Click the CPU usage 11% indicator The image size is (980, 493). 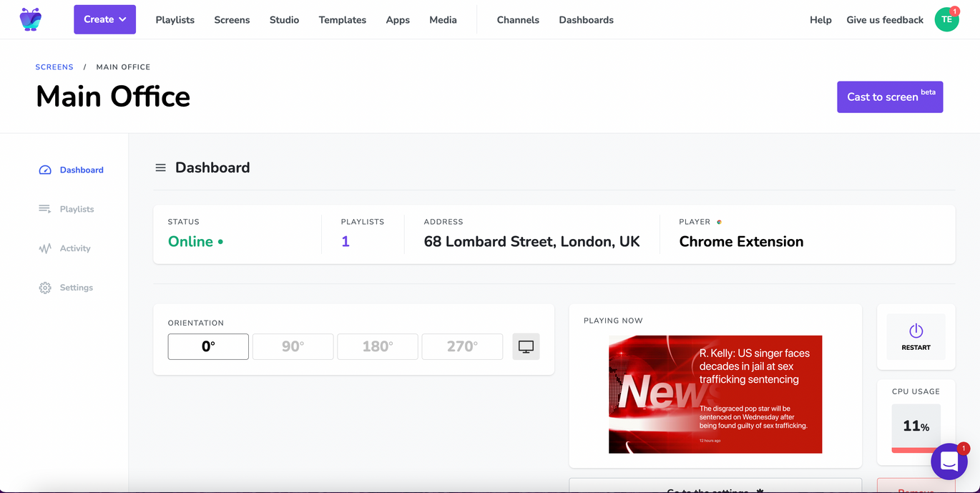pos(916,426)
